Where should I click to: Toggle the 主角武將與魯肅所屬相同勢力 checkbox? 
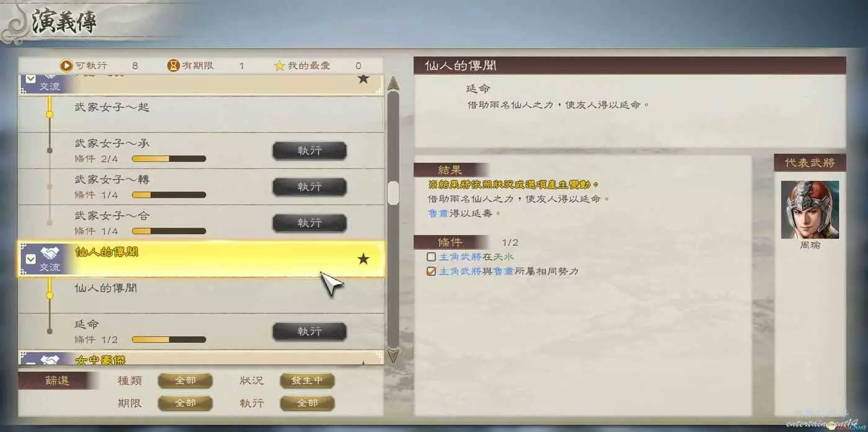[432, 271]
